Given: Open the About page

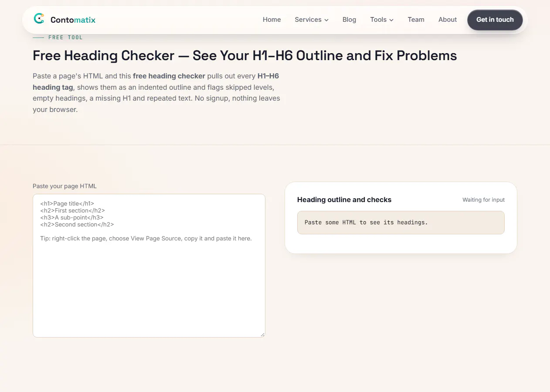Looking at the screenshot, I should tap(448, 20).
